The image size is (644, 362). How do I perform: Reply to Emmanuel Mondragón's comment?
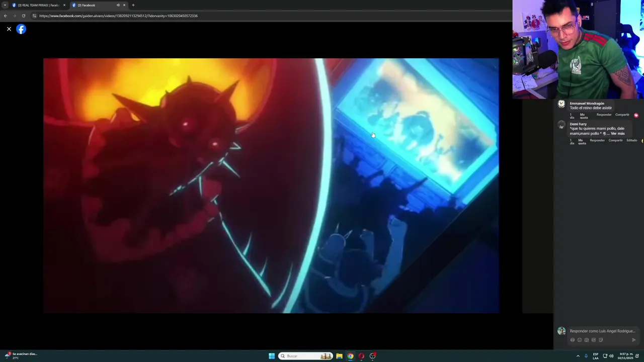(x=604, y=115)
